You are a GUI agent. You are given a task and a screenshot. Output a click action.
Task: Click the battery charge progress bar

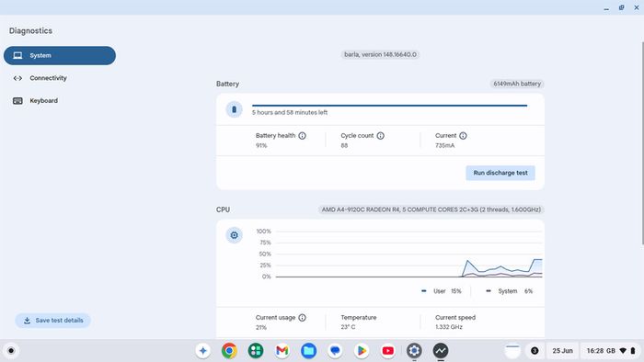pyautogui.click(x=389, y=106)
